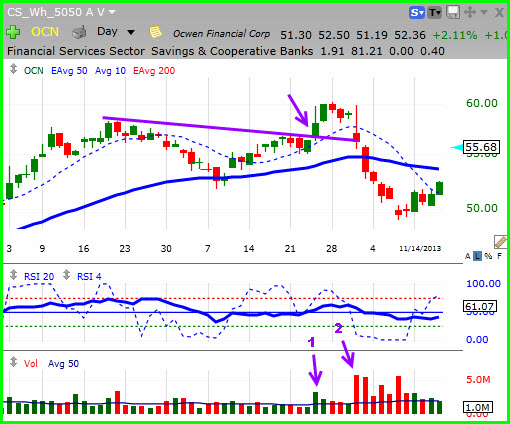
Task: Click the green plus add-symbol icon
Action: (13, 32)
